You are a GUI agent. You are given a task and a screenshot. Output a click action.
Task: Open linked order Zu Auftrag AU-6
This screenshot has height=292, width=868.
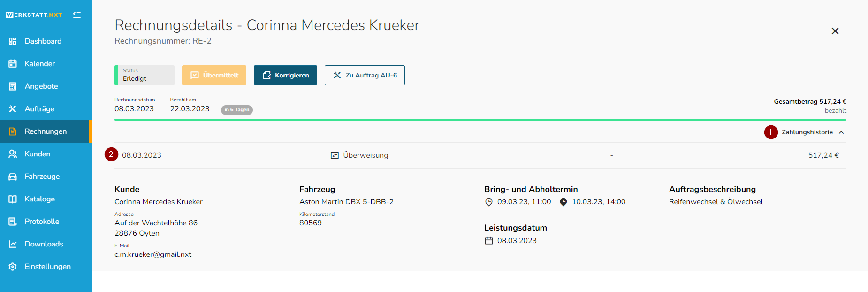(x=365, y=75)
